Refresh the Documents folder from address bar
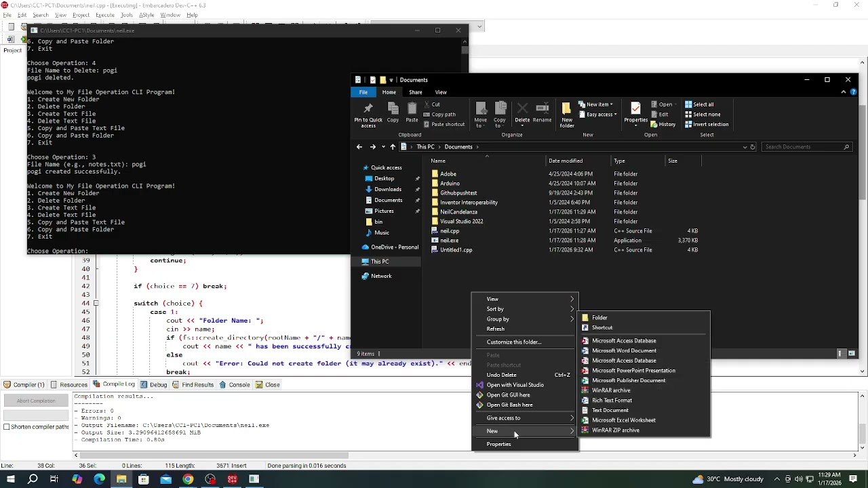This screenshot has width=868, height=488. [x=753, y=147]
